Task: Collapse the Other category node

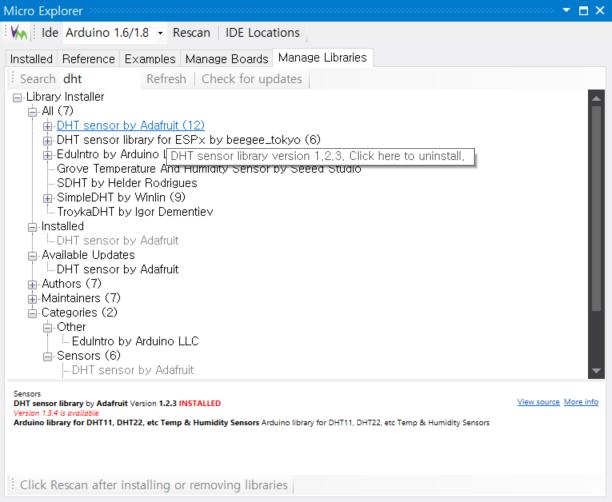Action: [48, 328]
